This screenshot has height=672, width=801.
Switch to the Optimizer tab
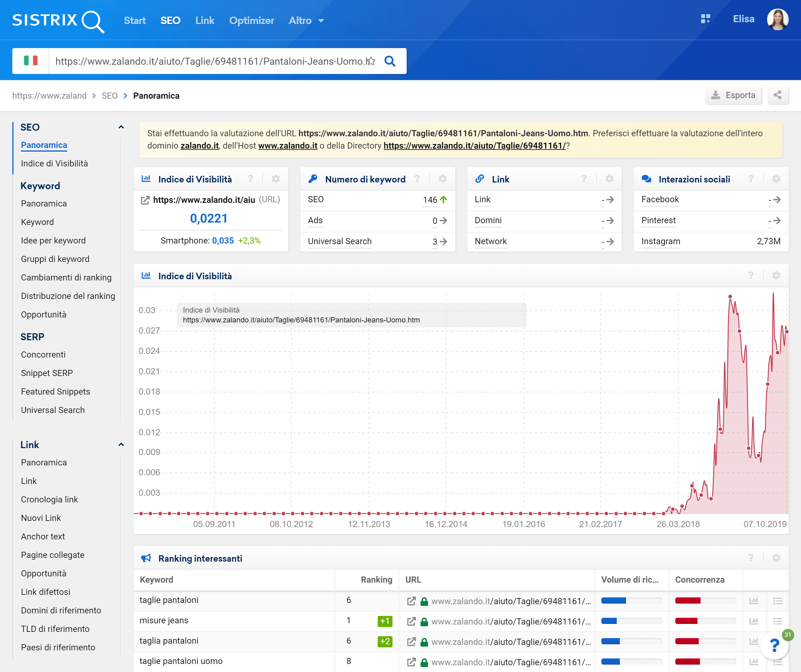point(251,21)
